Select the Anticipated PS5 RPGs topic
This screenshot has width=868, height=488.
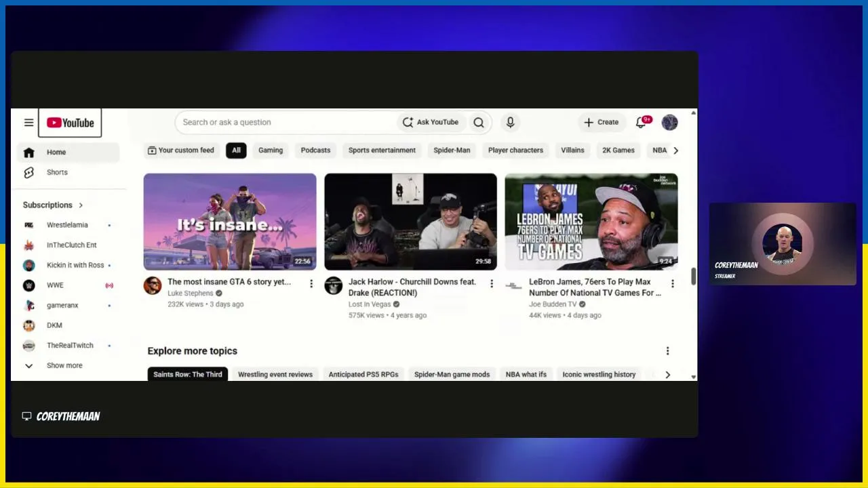click(x=363, y=375)
